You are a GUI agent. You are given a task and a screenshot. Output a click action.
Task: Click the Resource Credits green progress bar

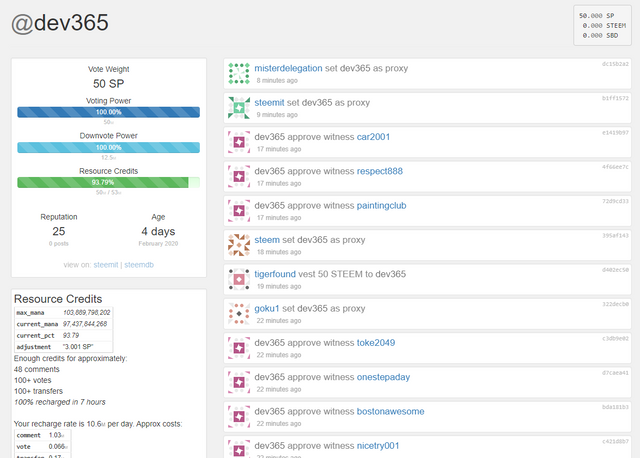109,182
